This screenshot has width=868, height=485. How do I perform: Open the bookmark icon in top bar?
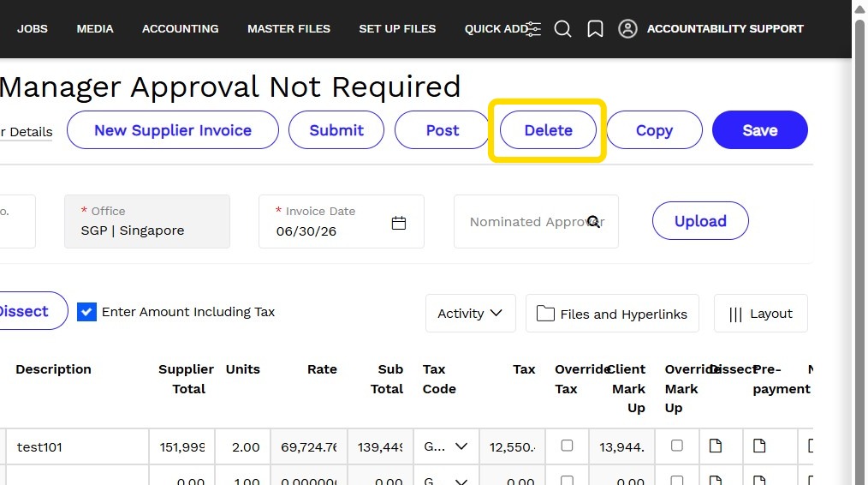point(595,29)
